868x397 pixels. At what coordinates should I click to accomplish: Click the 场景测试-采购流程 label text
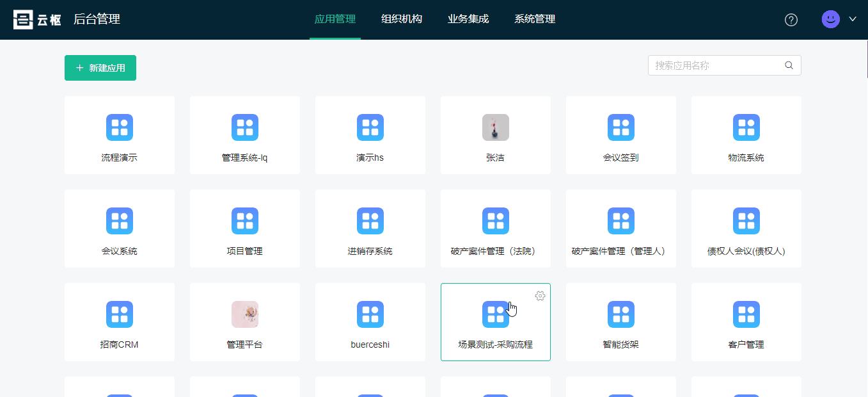coord(496,344)
